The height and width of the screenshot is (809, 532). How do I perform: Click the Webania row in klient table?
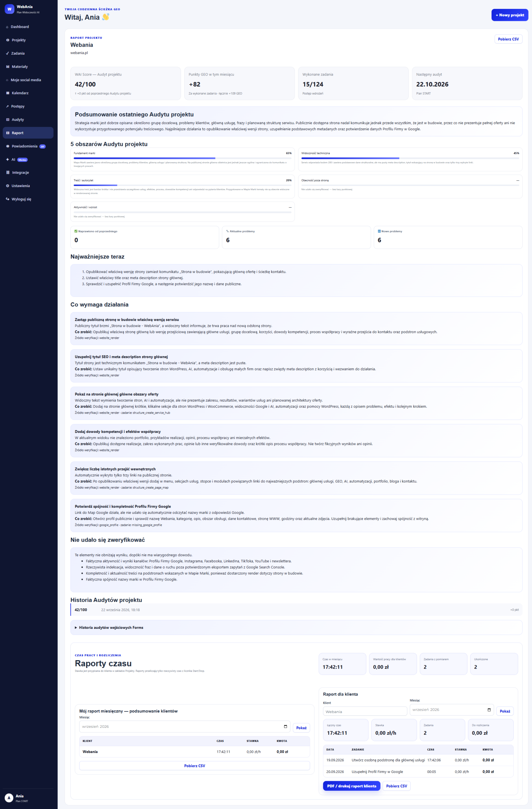coord(195,751)
